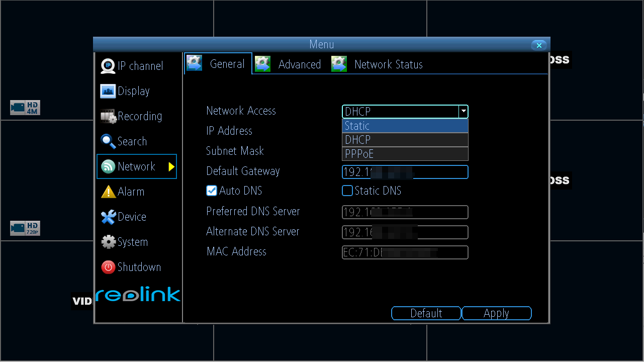
Task: Choose PPPoE from the dropdown list
Action: tap(405, 154)
